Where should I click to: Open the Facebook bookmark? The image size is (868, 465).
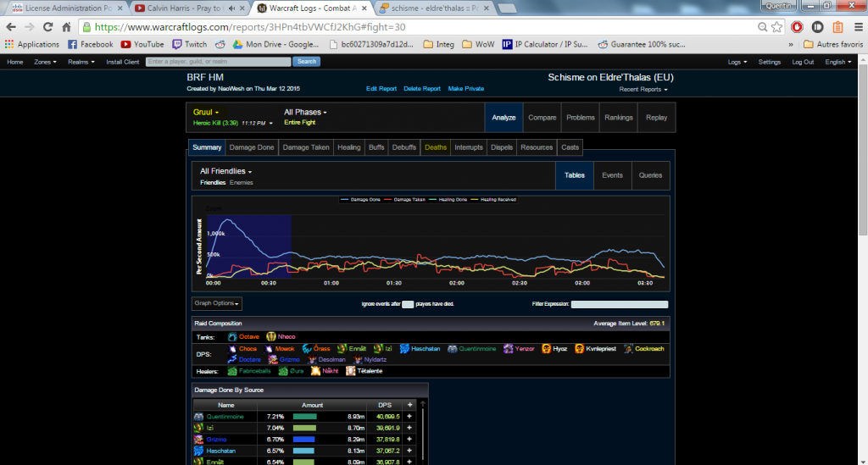(x=90, y=44)
